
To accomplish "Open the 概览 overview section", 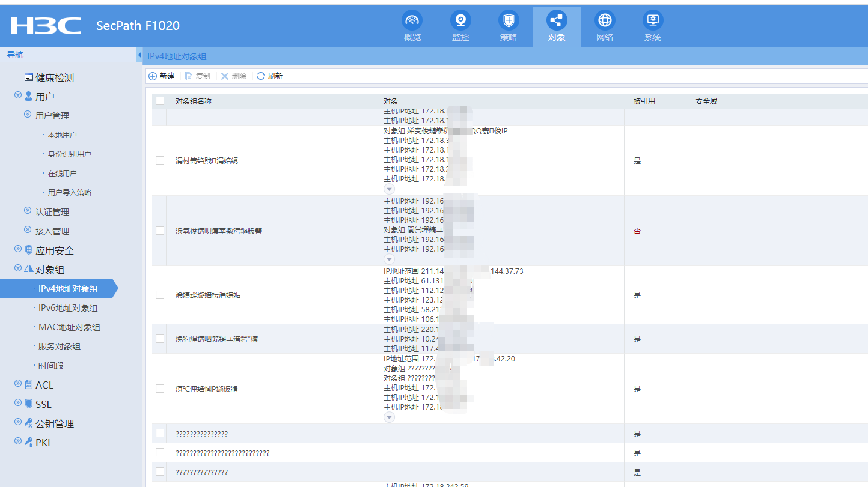I will pyautogui.click(x=412, y=27).
